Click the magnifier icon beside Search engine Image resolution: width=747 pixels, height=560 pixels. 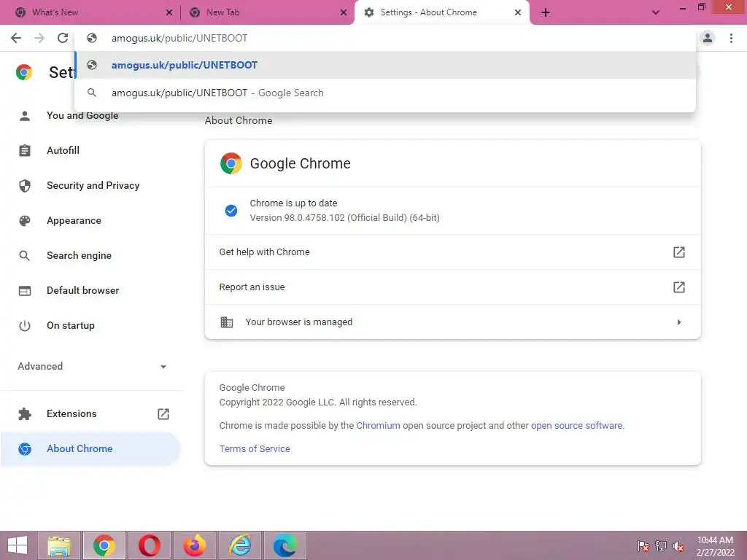click(x=25, y=256)
